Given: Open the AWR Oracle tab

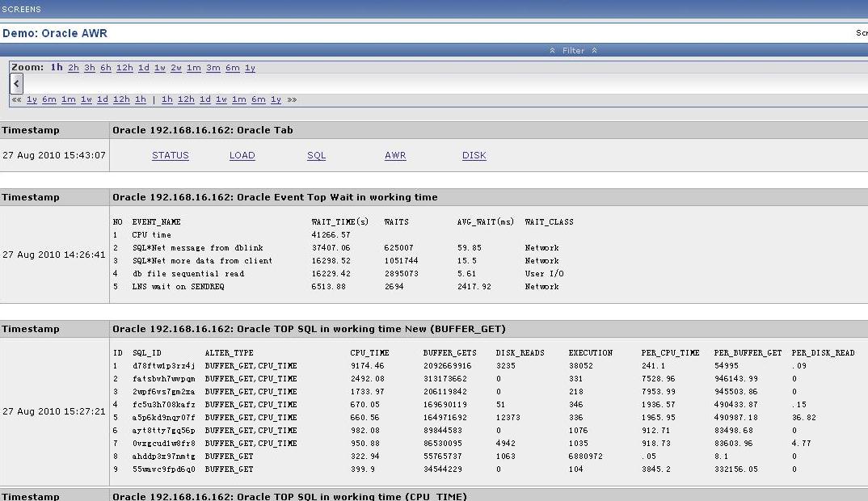Looking at the screenshot, I should click(395, 156).
